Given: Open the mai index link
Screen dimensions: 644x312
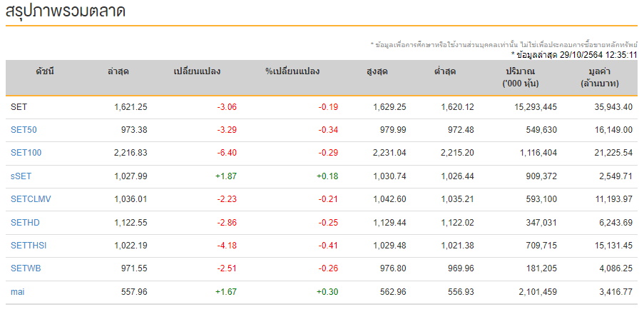Looking at the screenshot, I should 18,292.
